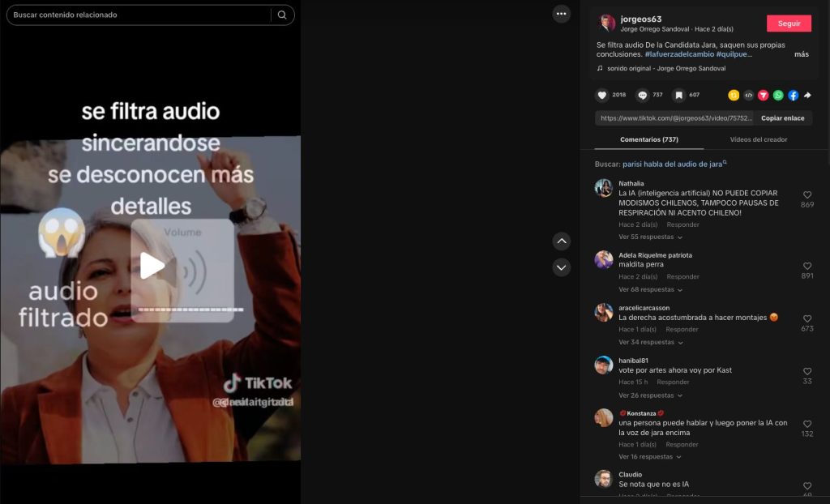This screenshot has height=504, width=830.
Task: Click 'Copiar enlace' button
Action: 782,118
